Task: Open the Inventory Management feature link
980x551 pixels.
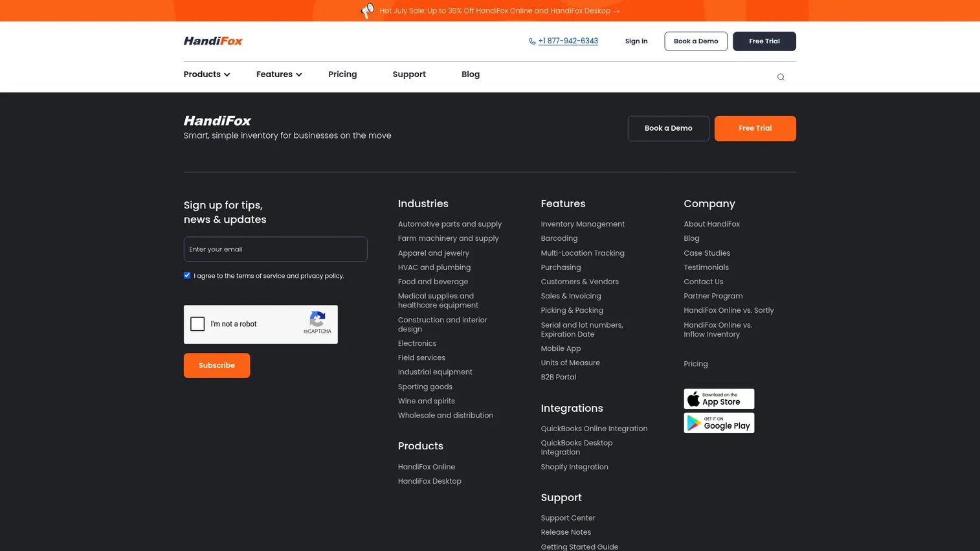Action: coord(583,224)
